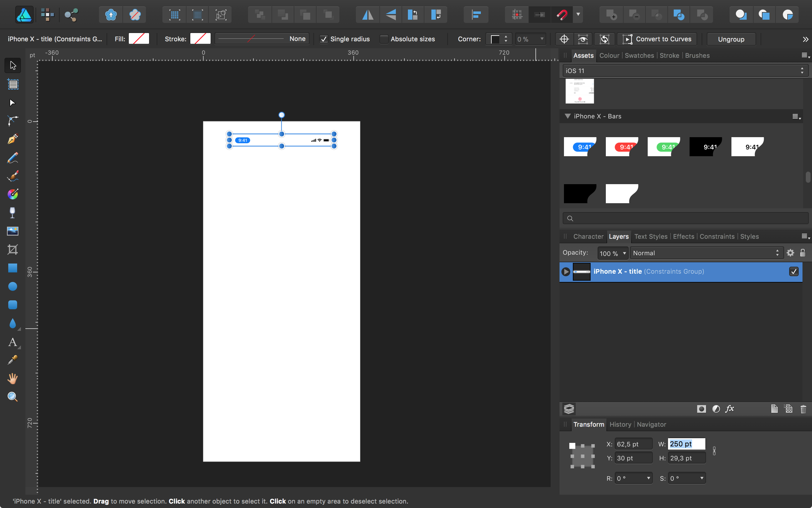
Task: Select the Fill gradient tool
Action: (x=13, y=194)
